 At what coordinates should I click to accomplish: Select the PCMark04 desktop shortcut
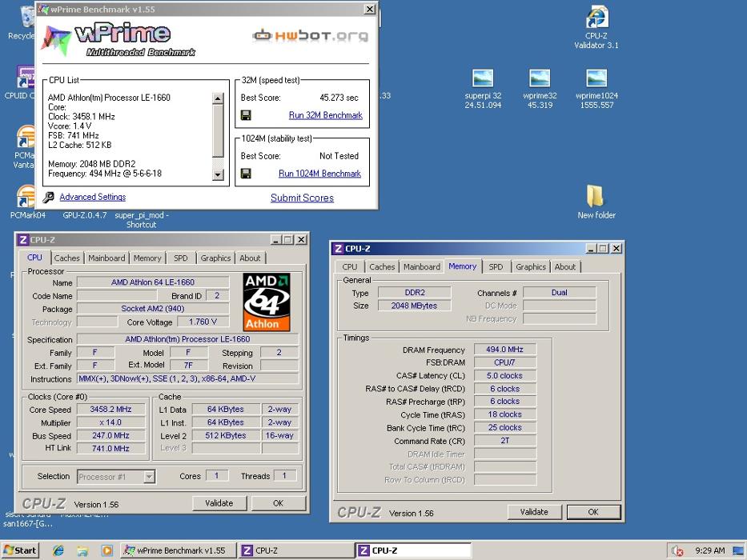[x=26, y=197]
